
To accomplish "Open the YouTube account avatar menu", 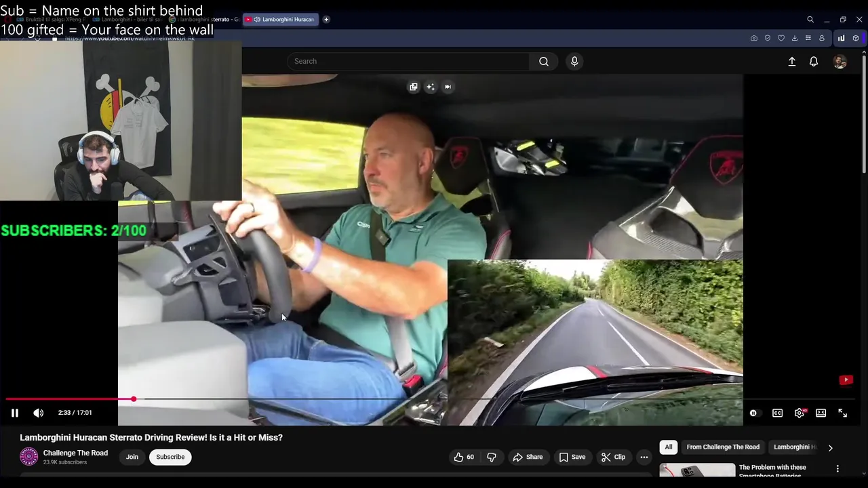I will coord(840,62).
